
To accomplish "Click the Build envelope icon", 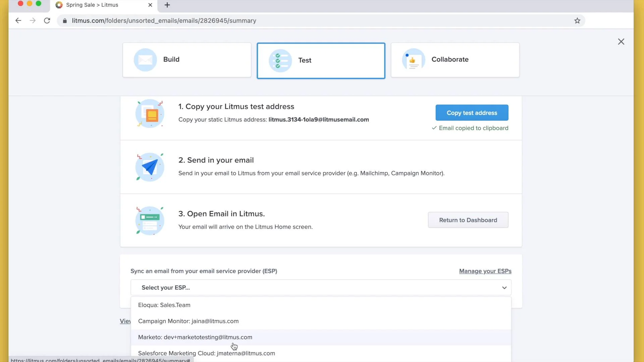I will (145, 60).
